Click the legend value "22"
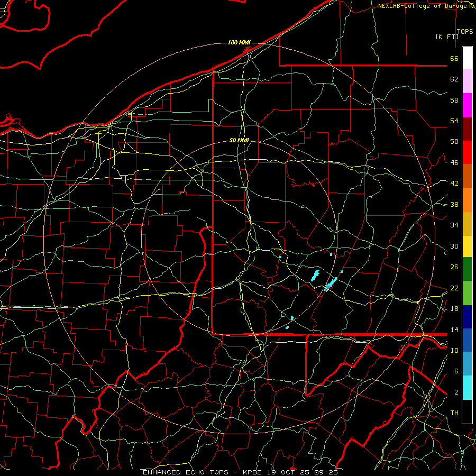 454,288
